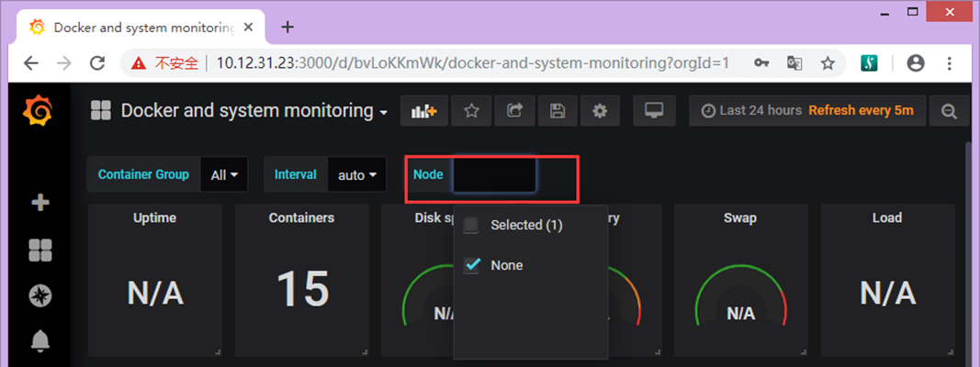This screenshot has width=980, height=367.
Task: Open the Containers panel title
Action: [302, 217]
